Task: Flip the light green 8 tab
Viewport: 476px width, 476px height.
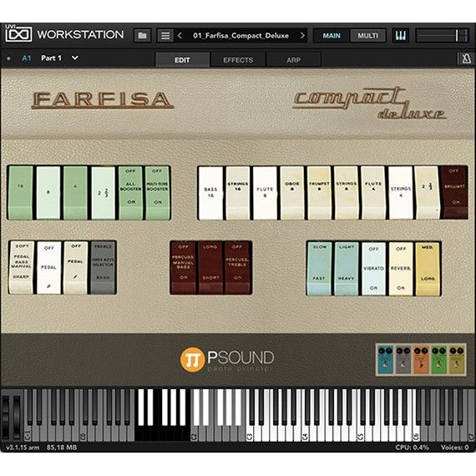Action: pyautogui.click(x=48, y=192)
